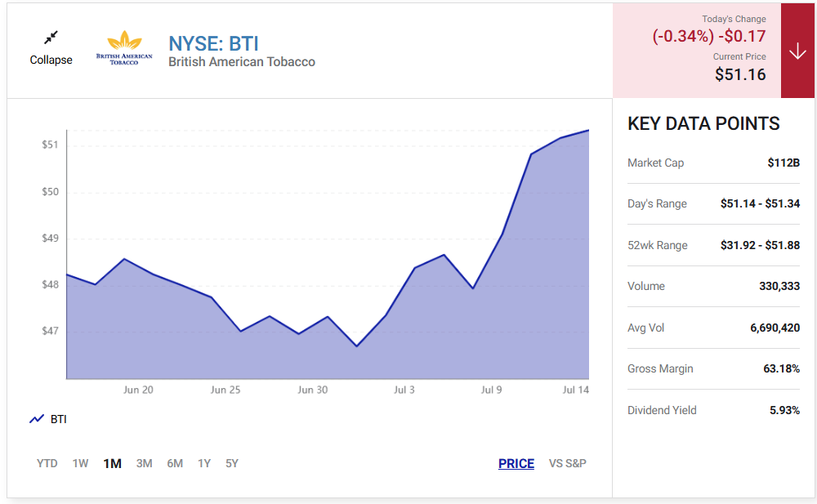
Task: Click the Dividend Yield value 5.93%
Action: (x=784, y=410)
